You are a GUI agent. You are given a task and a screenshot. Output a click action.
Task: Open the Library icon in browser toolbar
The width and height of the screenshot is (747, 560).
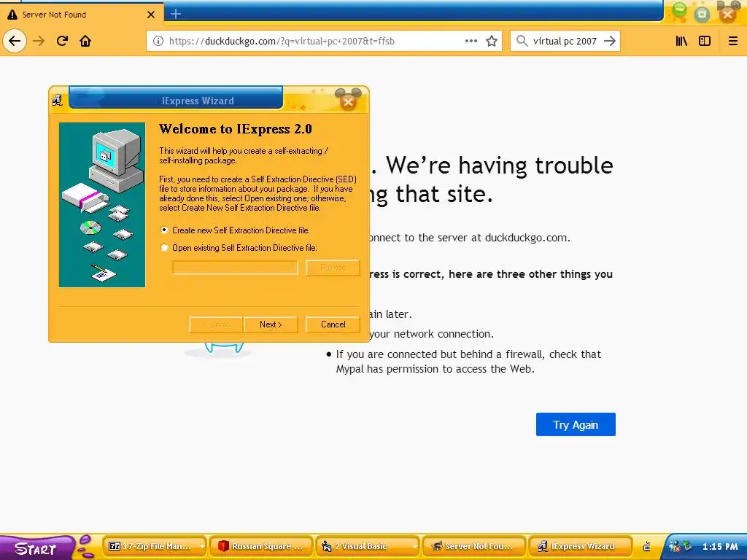682,41
